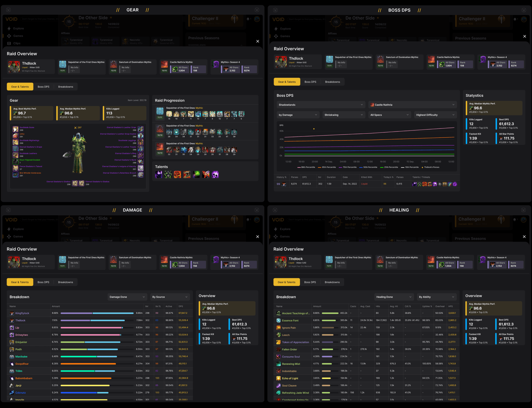Click Babombabam's orange damage bar
Screen dimensions: 532x408
[86, 378]
